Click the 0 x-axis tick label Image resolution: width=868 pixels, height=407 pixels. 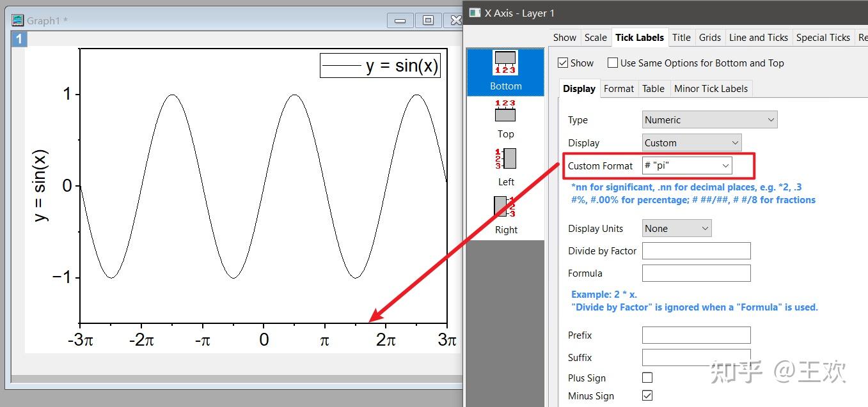(x=264, y=340)
